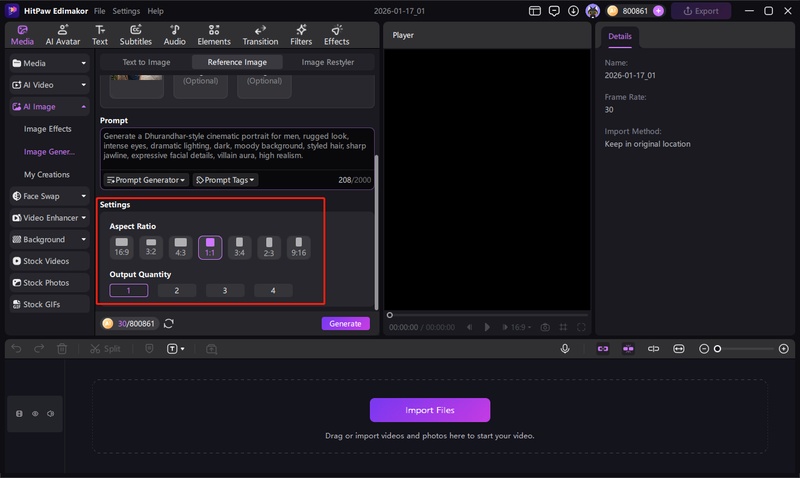This screenshot has height=478, width=800.
Task: Click the microphone voiceover icon in timeline
Action: [565, 349]
